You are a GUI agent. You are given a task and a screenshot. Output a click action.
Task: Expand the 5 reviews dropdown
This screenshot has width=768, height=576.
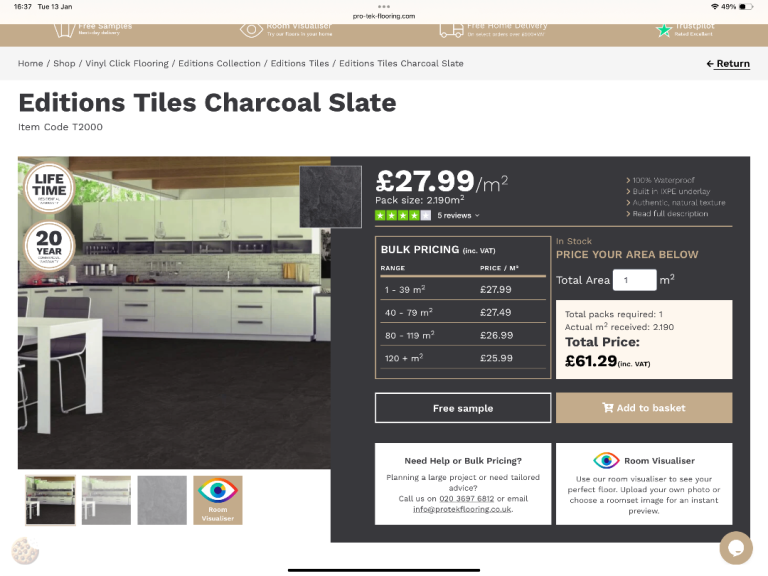pos(458,216)
